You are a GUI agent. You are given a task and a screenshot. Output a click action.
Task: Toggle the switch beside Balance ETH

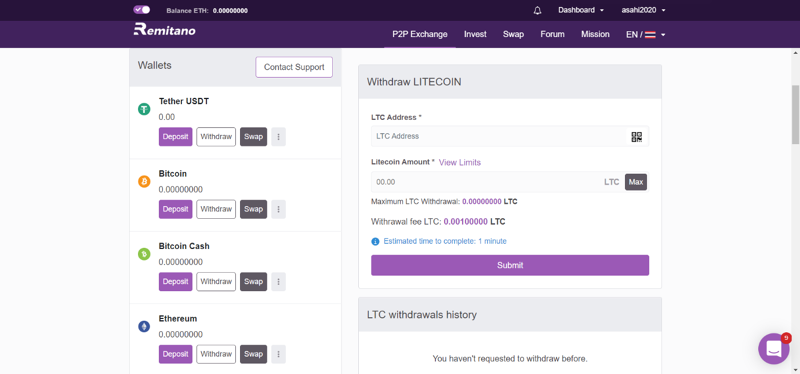pyautogui.click(x=142, y=10)
